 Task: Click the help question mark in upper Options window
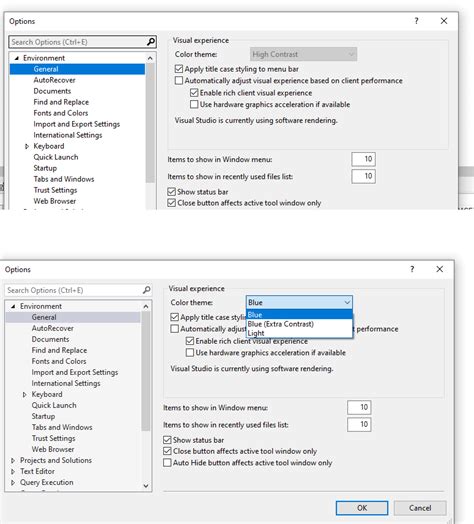[x=416, y=21]
